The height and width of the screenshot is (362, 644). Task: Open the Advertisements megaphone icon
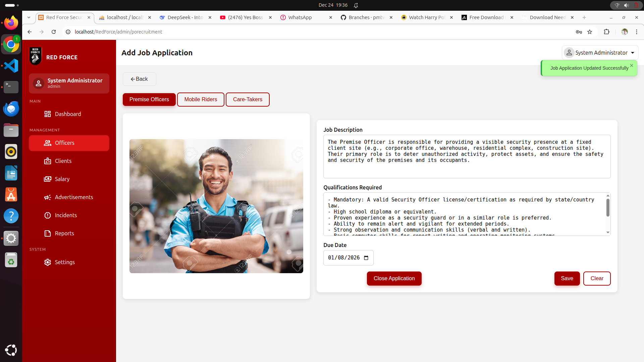pyautogui.click(x=47, y=197)
